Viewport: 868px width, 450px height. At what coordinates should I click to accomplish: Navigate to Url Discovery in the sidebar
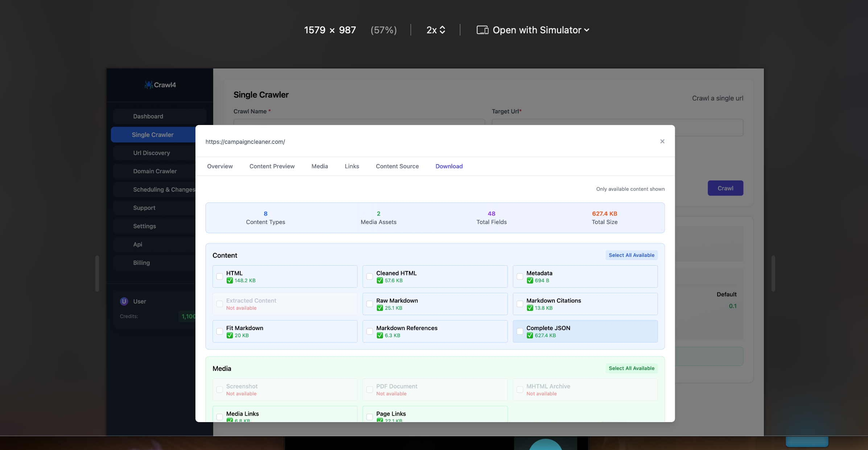pyautogui.click(x=151, y=153)
